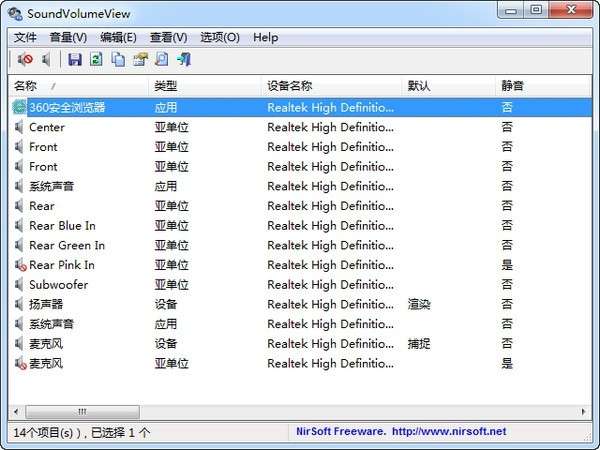
Task: Click speaker icon of Subwoofer row
Action: point(19,285)
